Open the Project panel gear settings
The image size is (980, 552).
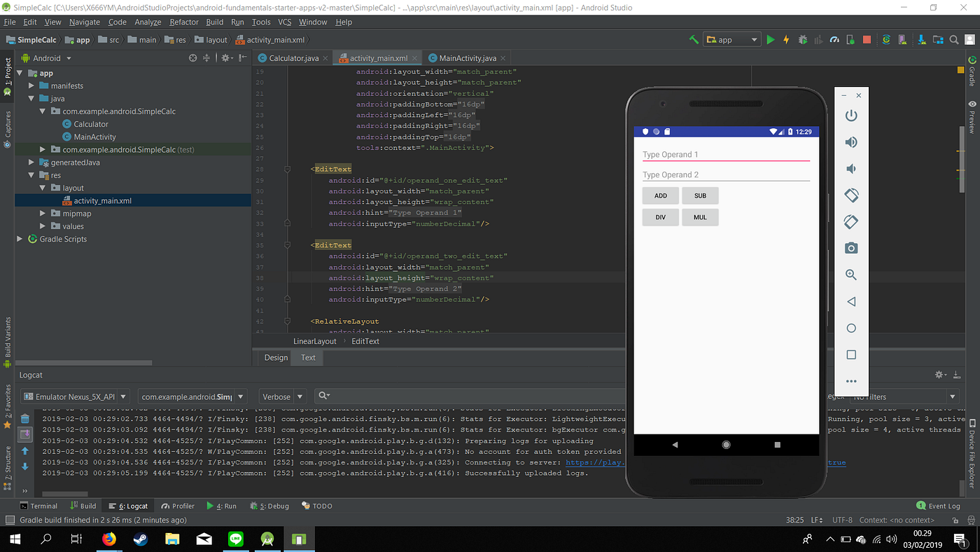coord(227,58)
